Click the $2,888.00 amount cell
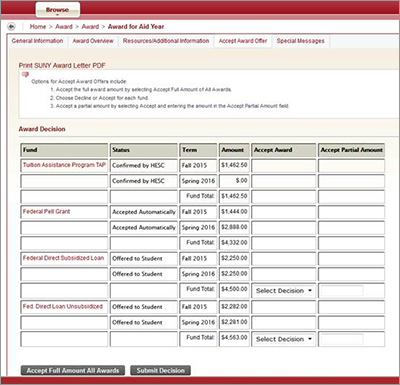Image resolution: width=400 pixels, height=385 pixels. [234, 227]
